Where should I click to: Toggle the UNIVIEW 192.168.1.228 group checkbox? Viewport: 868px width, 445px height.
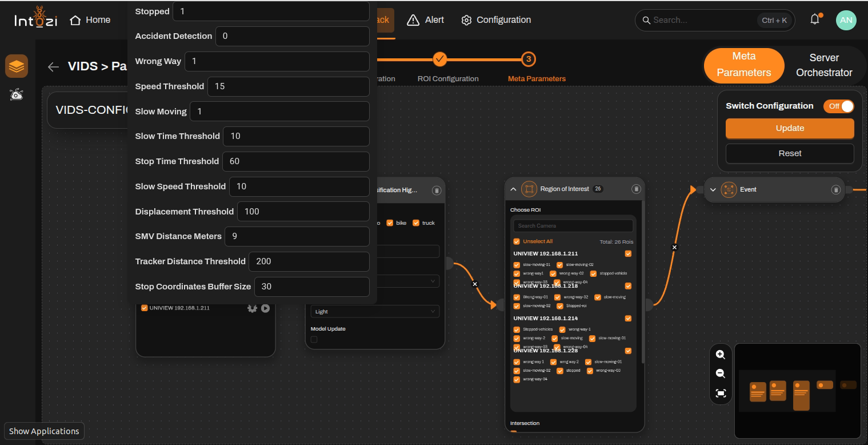[628, 351]
